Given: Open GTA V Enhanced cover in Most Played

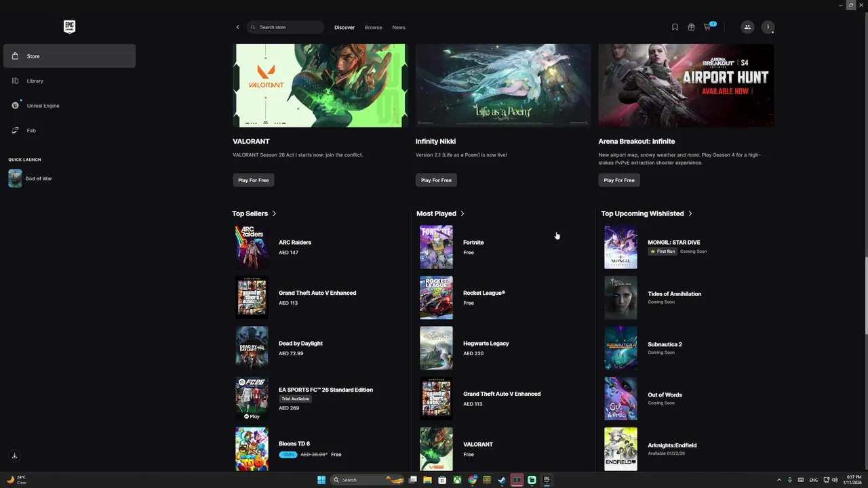Looking at the screenshot, I should click(x=436, y=399).
